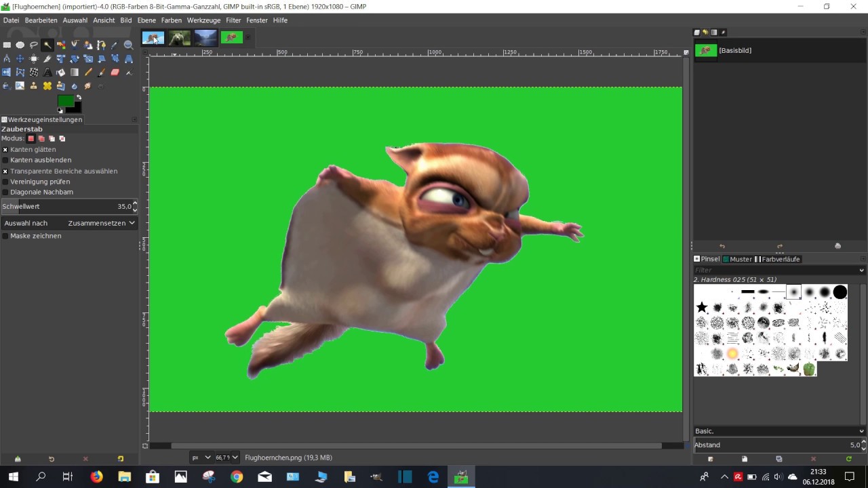Enable Kanten ausblenden checkbox

click(x=5, y=160)
